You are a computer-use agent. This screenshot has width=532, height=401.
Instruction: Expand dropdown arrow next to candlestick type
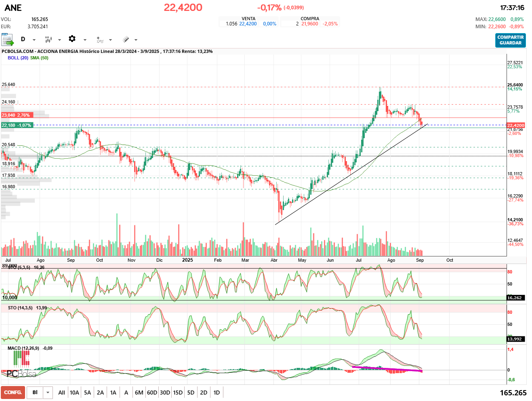click(x=59, y=40)
